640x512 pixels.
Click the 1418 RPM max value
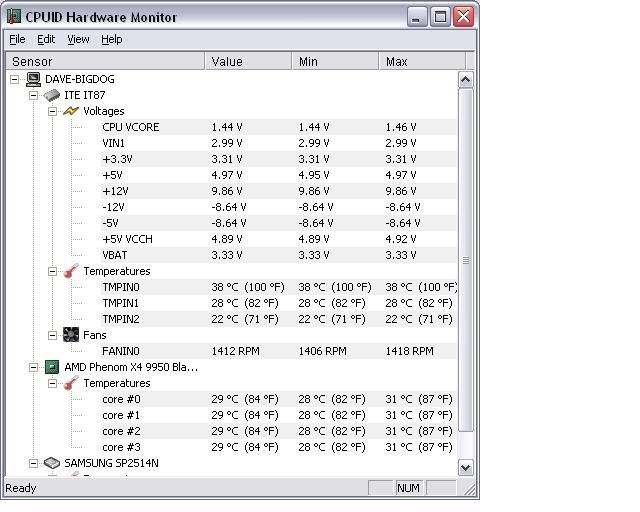[x=409, y=351]
